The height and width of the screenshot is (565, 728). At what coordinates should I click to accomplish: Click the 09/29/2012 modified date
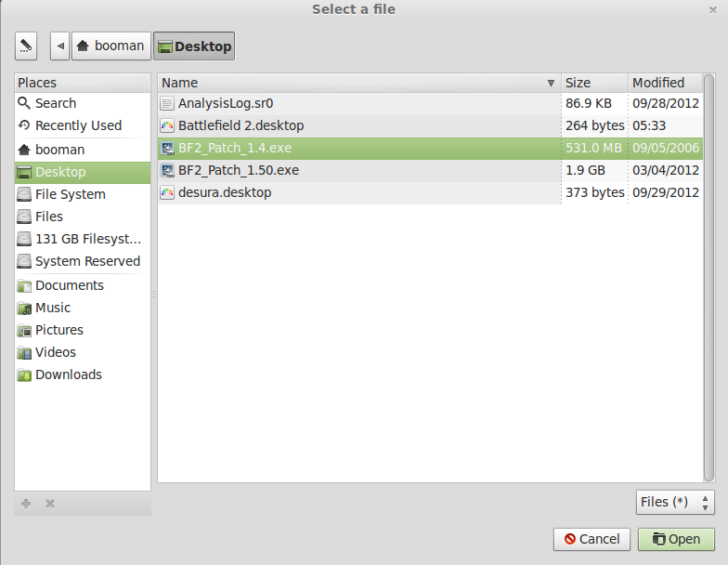click(x=665, y=192)
